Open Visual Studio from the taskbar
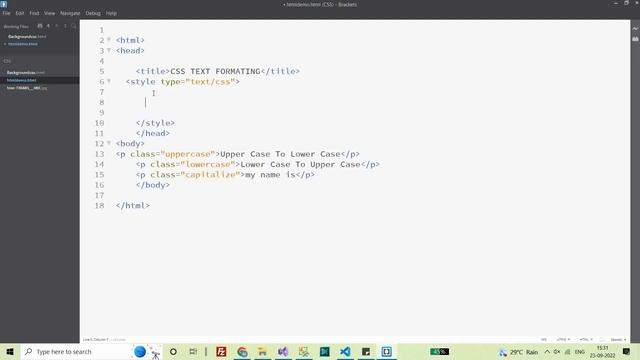Screen dimensions: 640x360 click(283, 351)
